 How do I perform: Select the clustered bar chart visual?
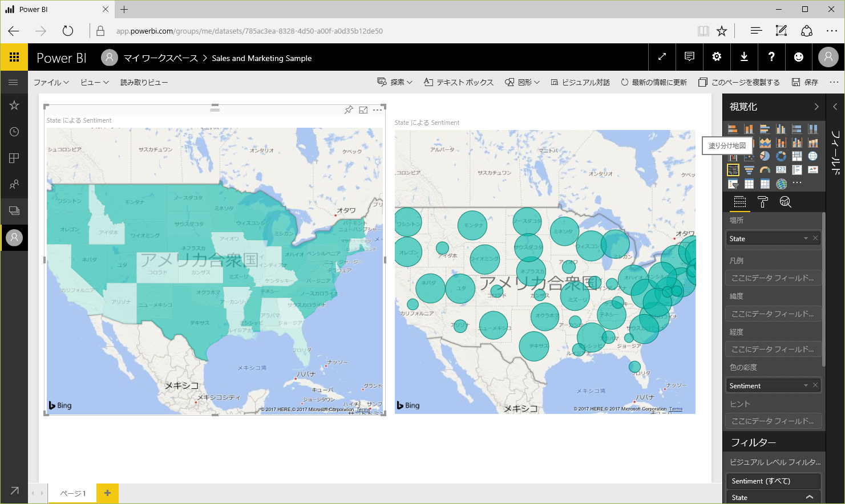[765, 129]
